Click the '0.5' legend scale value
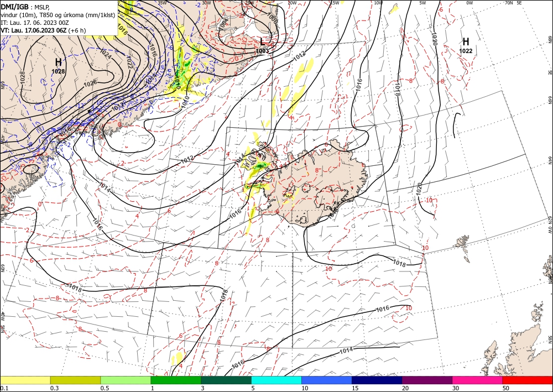 [104, 388]
